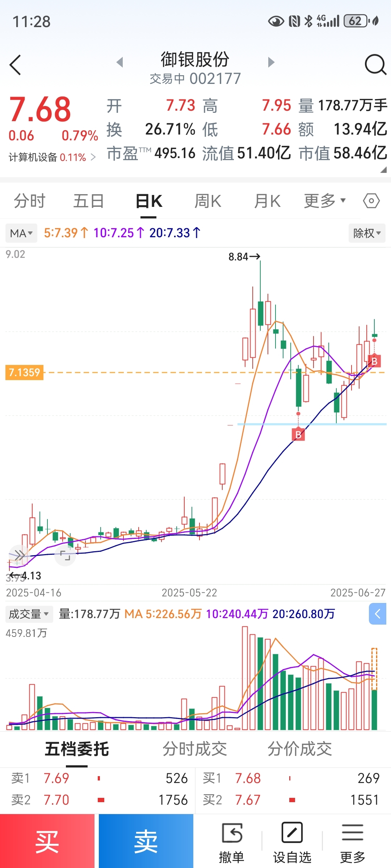The height and width of the screenshot is (868, 391).
Task: Switch to 分价成交 tab
Action: point(300,748)
